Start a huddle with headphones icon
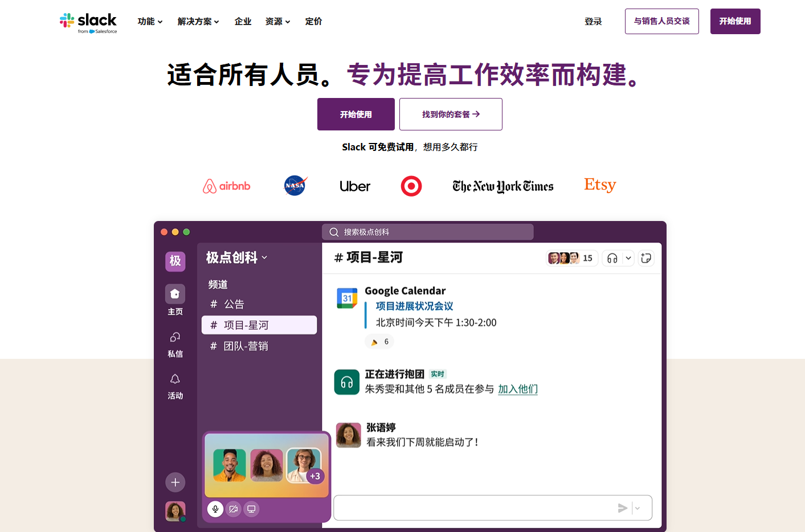Viewport: 805px width, 532px height. pyautogui.click(x=612, y=258)
